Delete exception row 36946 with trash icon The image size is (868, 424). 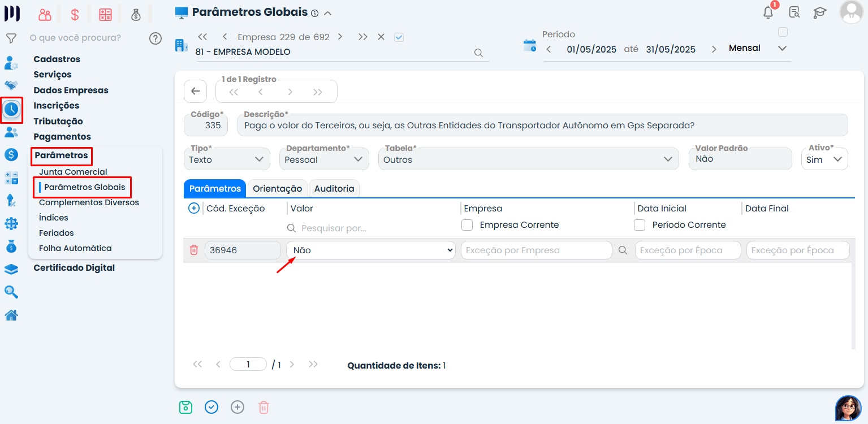tap(194, 250)
